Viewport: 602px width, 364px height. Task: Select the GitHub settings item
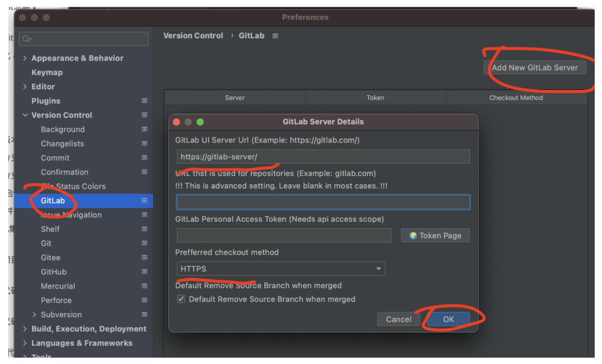click(54, 272)
